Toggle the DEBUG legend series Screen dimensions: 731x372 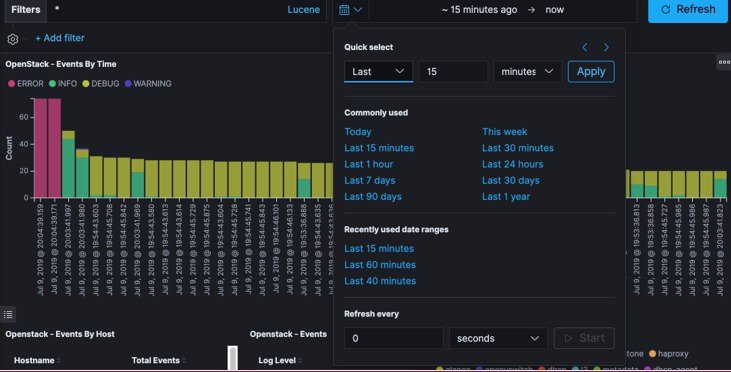point(100,83)
